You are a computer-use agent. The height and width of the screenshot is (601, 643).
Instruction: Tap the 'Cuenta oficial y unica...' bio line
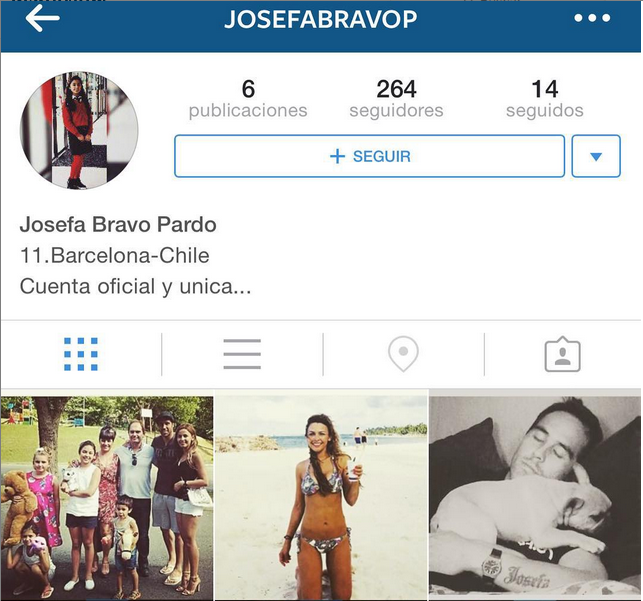tap(135, 287)
